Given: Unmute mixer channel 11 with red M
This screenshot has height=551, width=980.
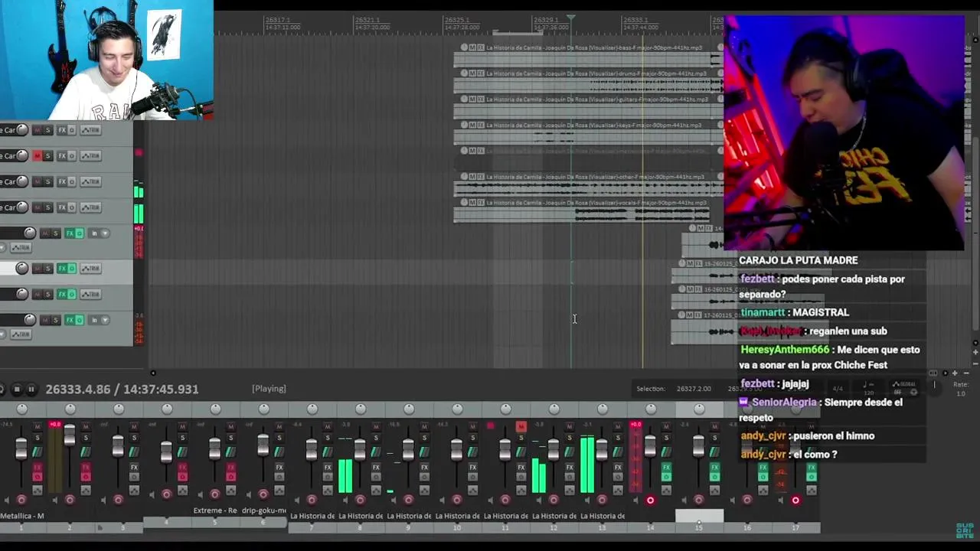Looking at the screenshot, I should tap(521, 426).
